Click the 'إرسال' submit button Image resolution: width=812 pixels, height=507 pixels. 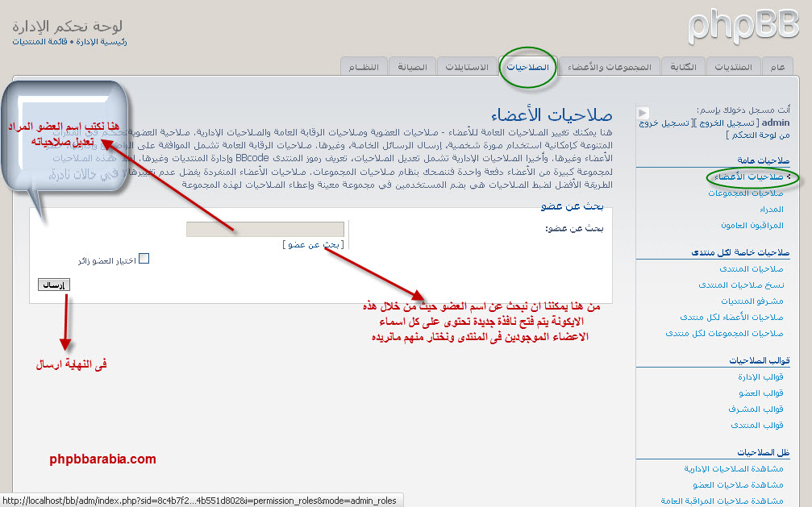[54, 285]
